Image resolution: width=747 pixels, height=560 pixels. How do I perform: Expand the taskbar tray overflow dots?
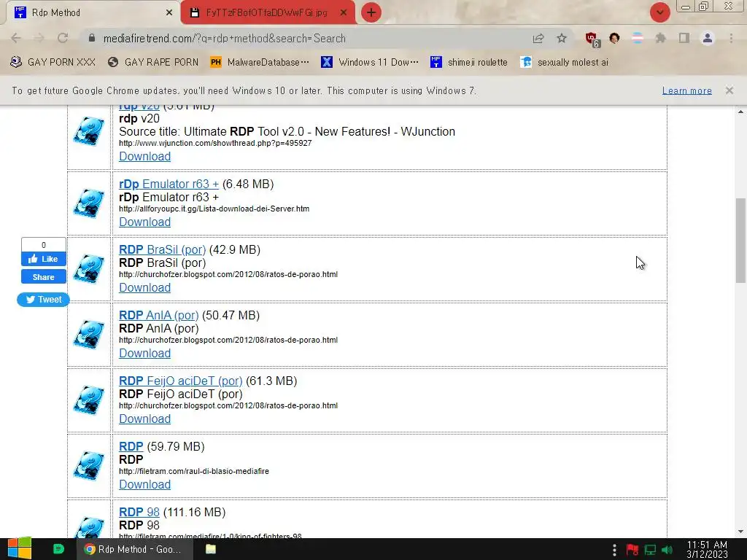click(x=614, y=550)
